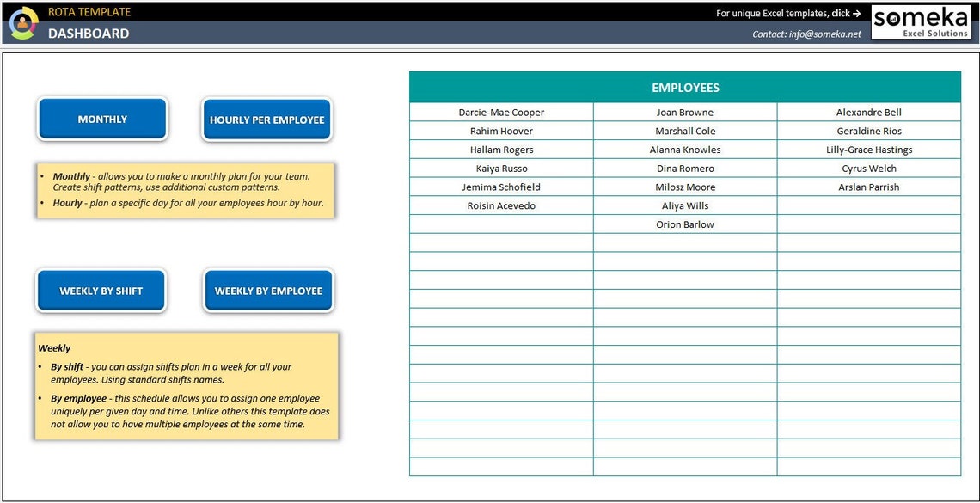
Task: Click the Someka Excel Solutions logo
Action: [x=922, y=21]
